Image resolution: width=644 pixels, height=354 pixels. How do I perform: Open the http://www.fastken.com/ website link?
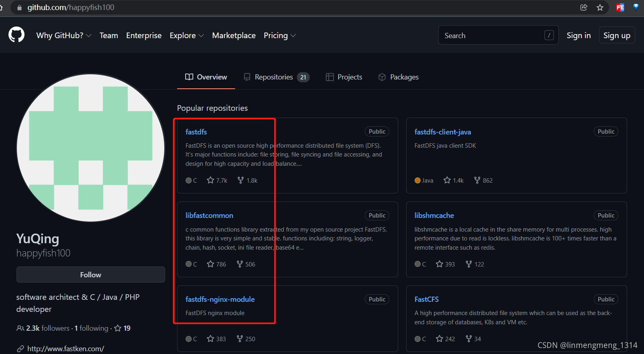pos(65,349)
